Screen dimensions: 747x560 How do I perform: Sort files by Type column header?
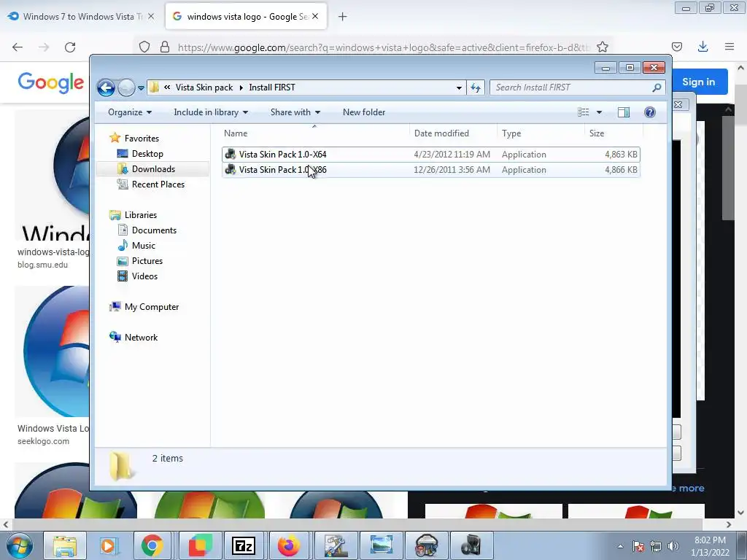(541, 133)
